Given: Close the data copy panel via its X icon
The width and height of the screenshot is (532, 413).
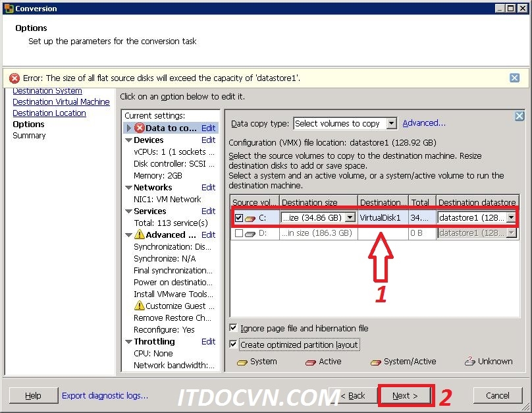Looking at the screenshot, I should [x=519, y=117].
